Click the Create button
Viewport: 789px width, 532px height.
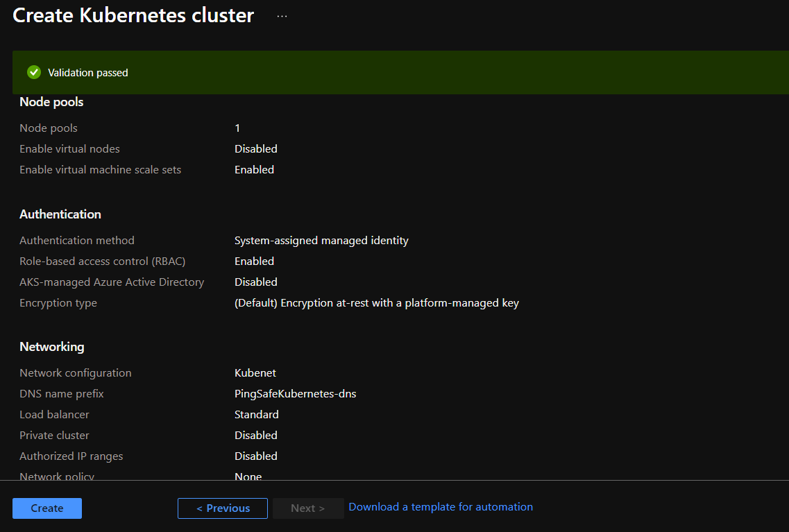[x=47, y=508]
